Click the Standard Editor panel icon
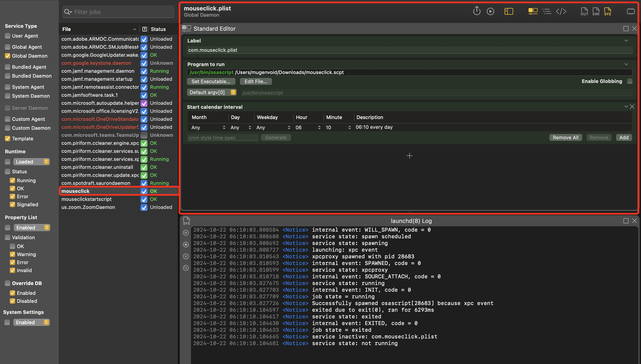Image resolution: width=641 pixels, height=364 pixels. point(187,28)
